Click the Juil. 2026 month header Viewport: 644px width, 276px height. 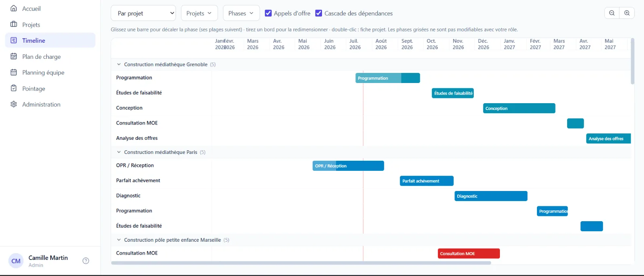tap(355, 44)
